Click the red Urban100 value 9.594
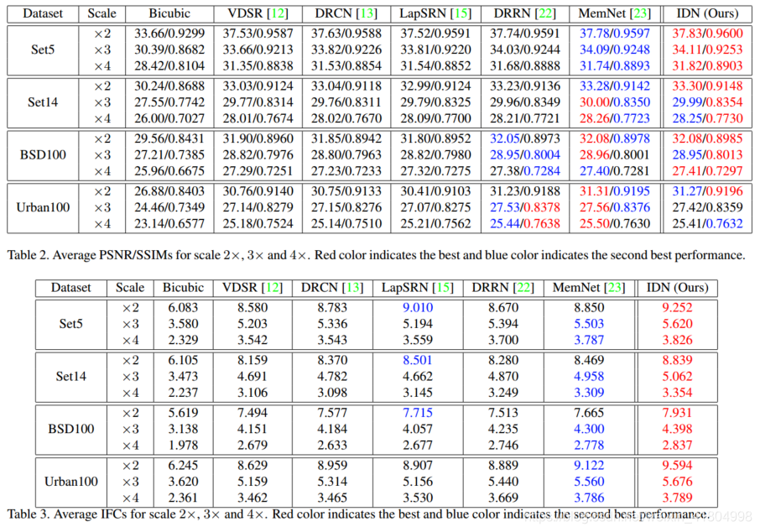Viewport: 760px width, 532px height. tap(677, 466)
